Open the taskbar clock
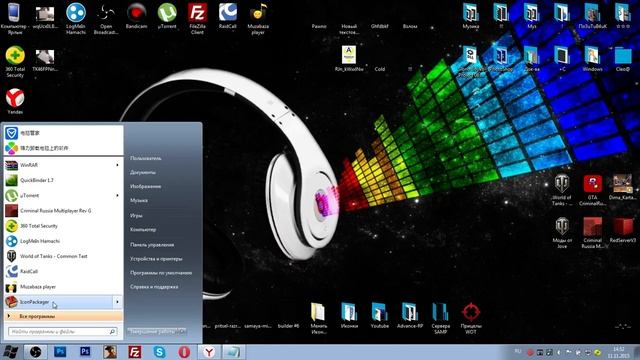This screenshot has width=640, height=360. [x=618, y=352]
